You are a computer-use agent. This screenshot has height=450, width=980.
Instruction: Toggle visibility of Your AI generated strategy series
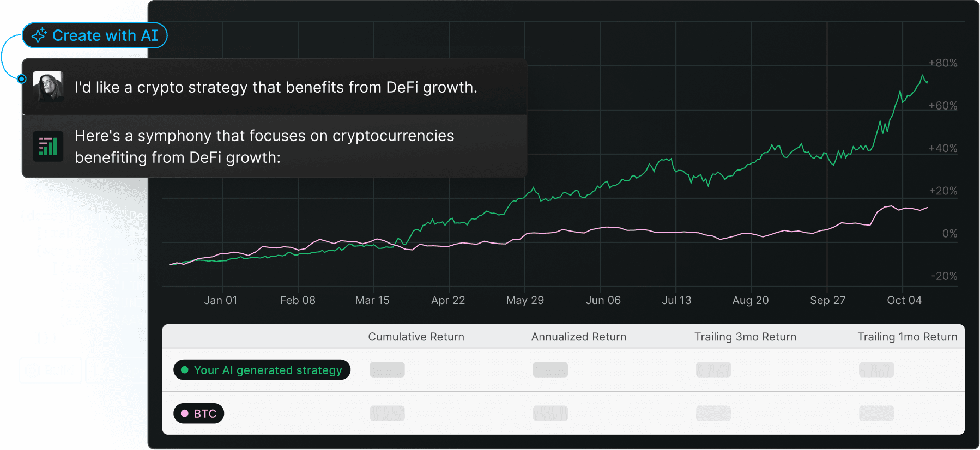(262, 370)
